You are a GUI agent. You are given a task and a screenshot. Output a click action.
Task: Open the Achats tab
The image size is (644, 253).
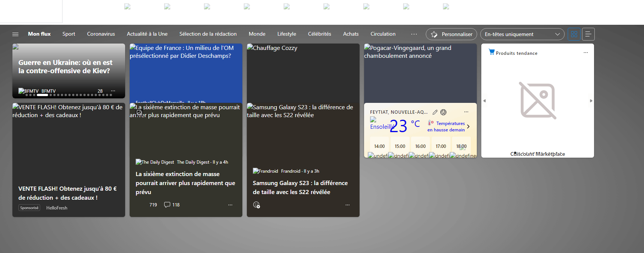click(x=351, y=34)
